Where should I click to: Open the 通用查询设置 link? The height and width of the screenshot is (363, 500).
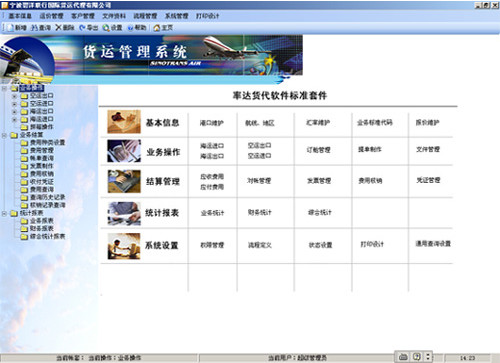433,244
